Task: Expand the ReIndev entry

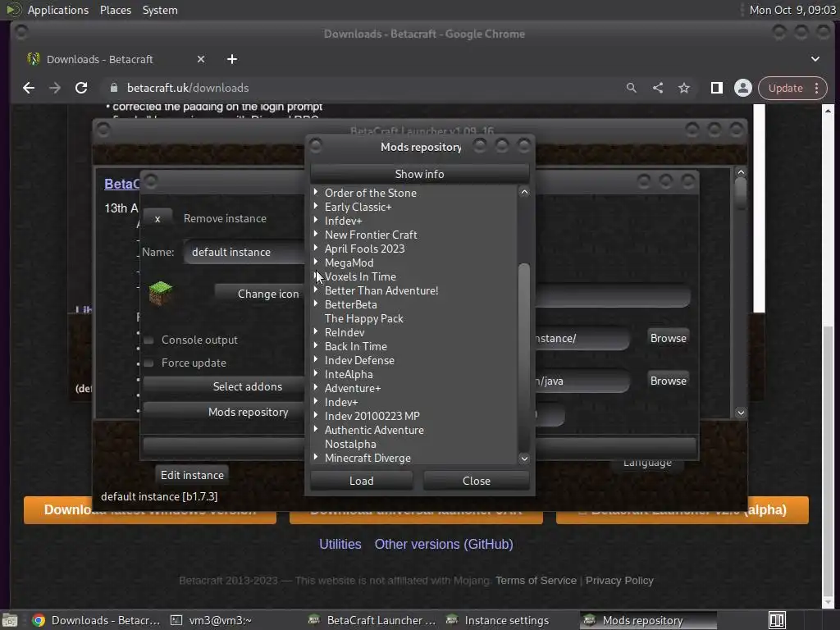Action: coord(316,331)
